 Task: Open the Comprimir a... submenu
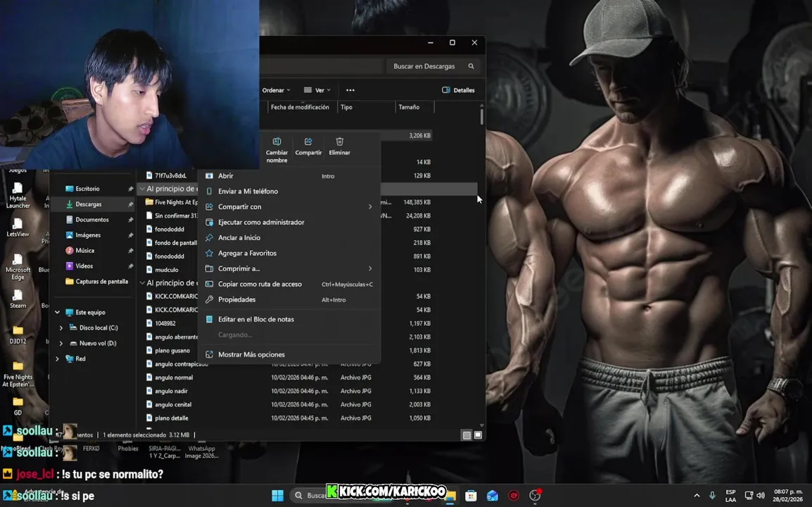pyautogui.click(x=290, y=268)
